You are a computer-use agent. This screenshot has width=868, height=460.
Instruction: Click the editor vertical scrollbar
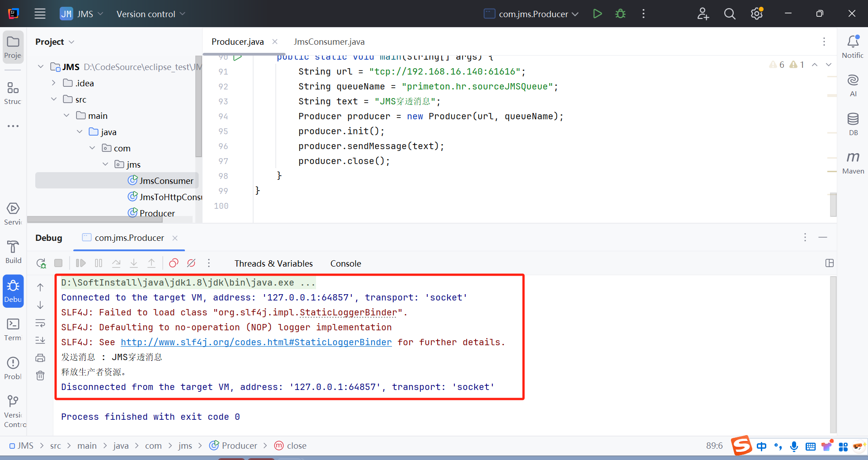coord(833,205)
